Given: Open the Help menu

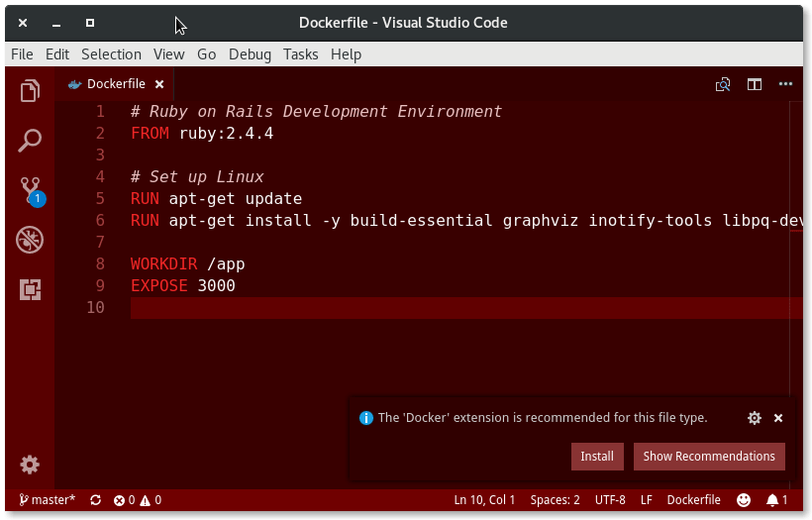Looking at the screenshot, I should point(346,54).
